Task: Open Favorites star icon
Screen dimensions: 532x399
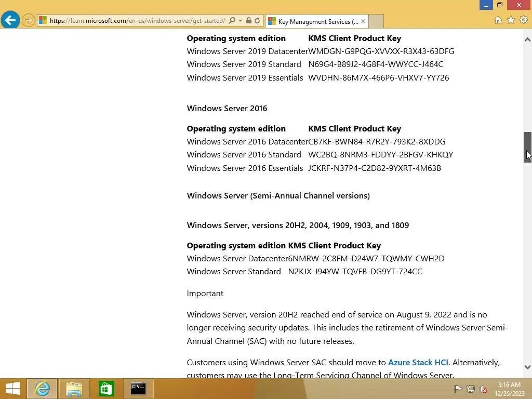Action: coord(511,20)
